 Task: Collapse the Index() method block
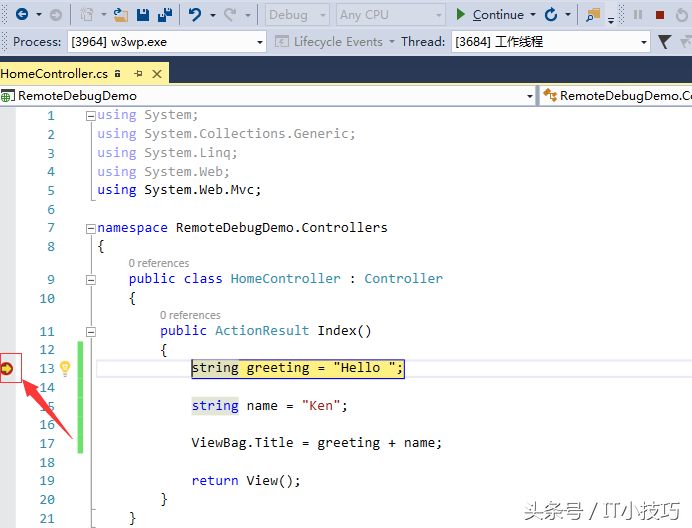(90, 331)
